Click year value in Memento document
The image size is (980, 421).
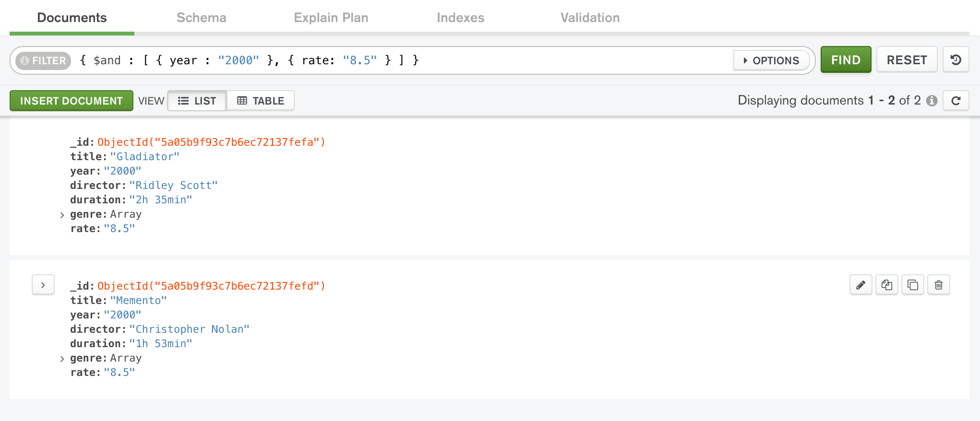(122, 315)
